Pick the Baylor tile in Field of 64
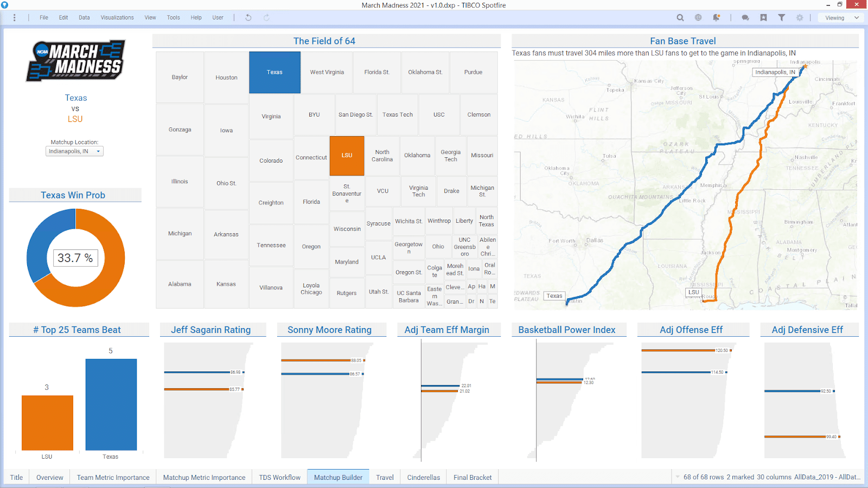This screenshot has width=868, height=488. tap(180, 77)
